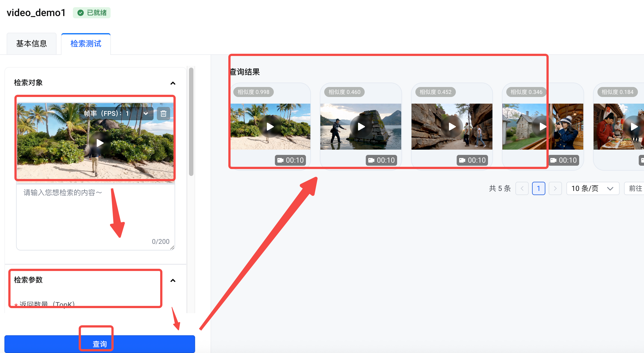The image size is (644, 353).
Task: Click the blue 查询 button
Action: point(100,344)
